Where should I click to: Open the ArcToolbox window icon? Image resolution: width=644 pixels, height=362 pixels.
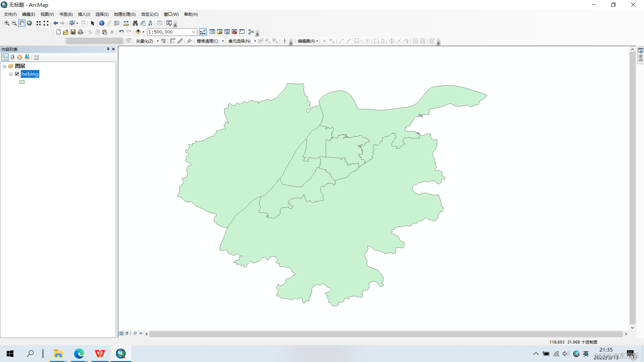pyautogui.click(x=234, y=32)
